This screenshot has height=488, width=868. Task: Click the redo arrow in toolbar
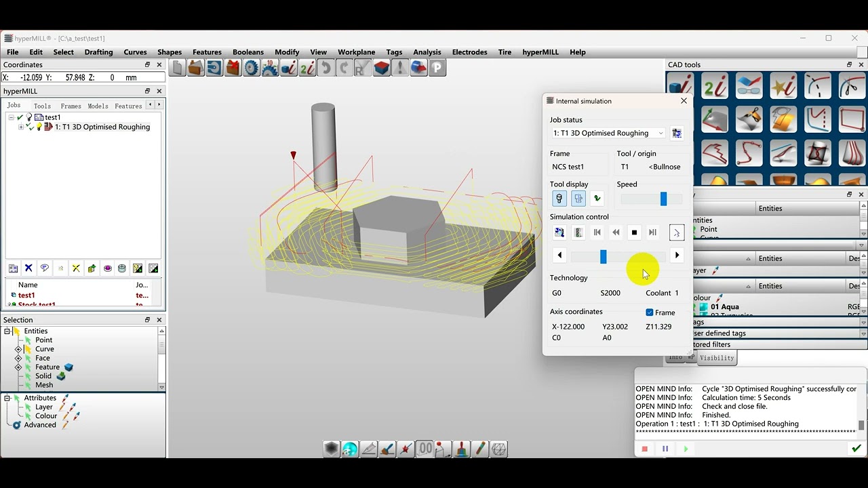click(344, 68)
